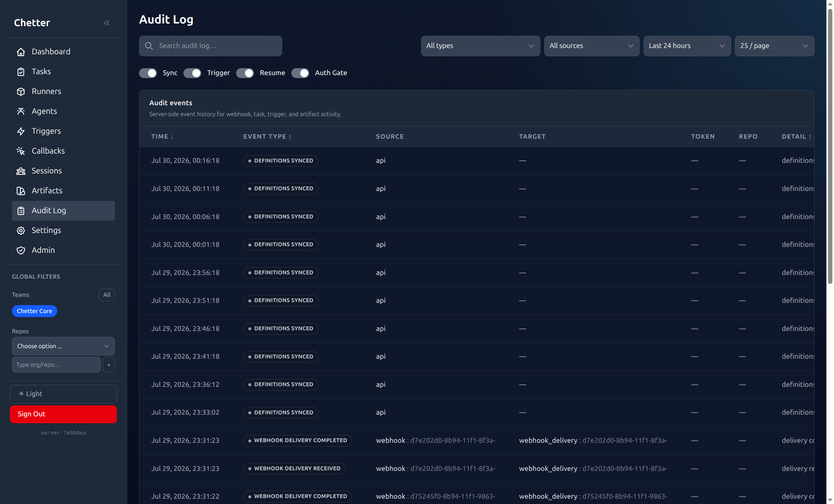This screenshot has height=504, width=834.
Task: Toggle the Auth Gate switch
Action: [300, 73]
